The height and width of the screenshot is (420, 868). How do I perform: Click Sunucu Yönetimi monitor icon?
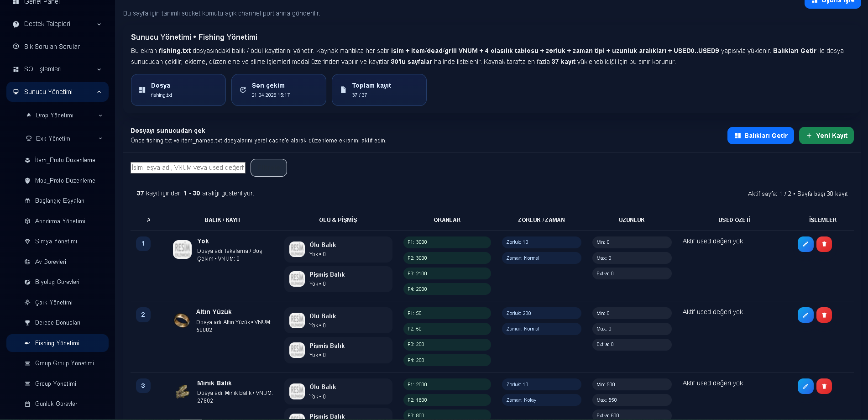[x=16, y=92]
